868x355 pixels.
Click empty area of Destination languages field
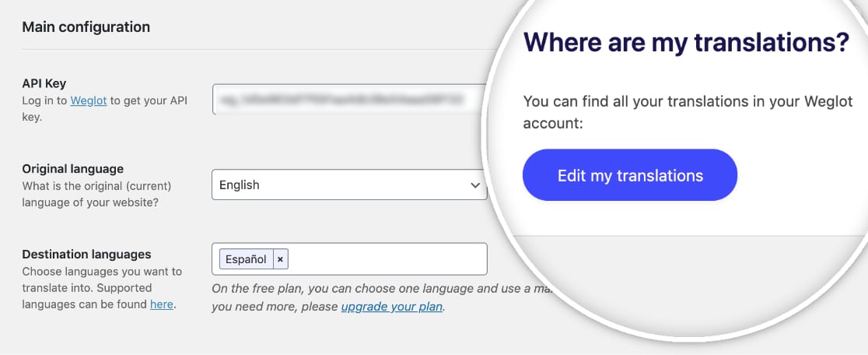coord(387,258)
